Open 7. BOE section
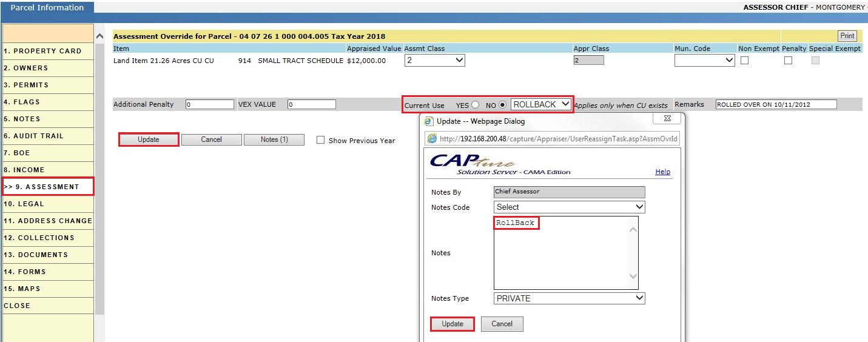The image size is (868, 342). pos(47,153)
